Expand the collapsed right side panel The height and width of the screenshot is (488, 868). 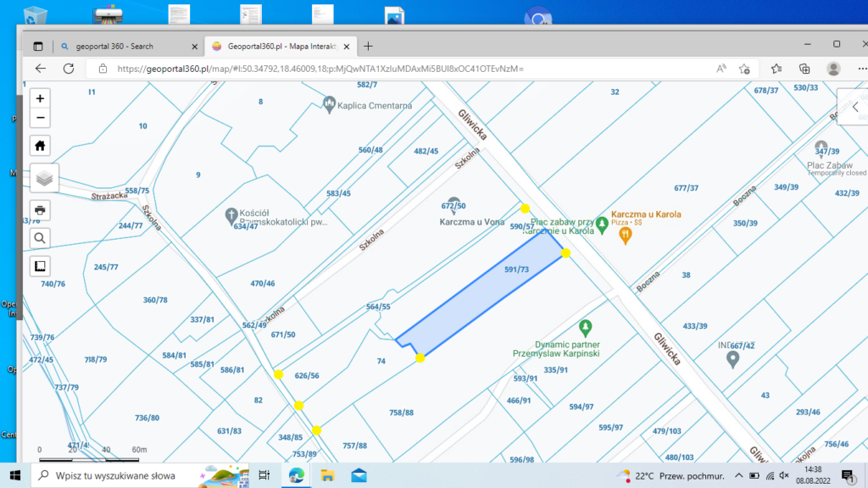click(x=855, y=107)
